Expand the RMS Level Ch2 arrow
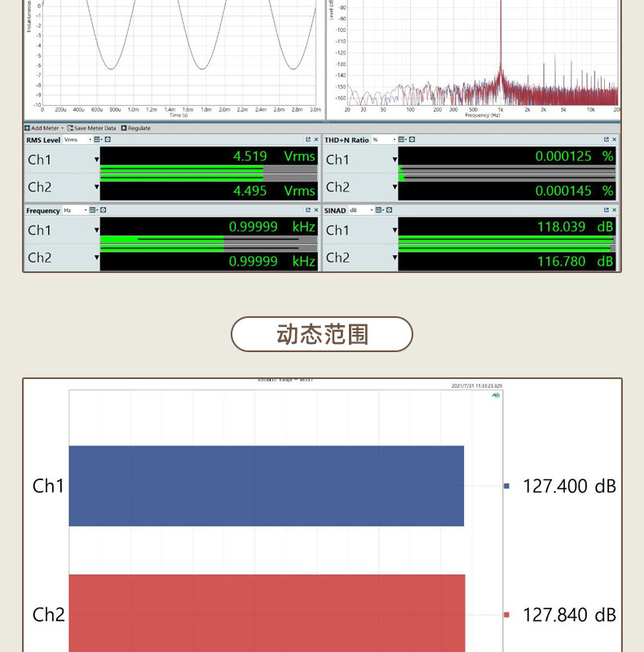This screenshot has height=652, width=644. point(96,187)
